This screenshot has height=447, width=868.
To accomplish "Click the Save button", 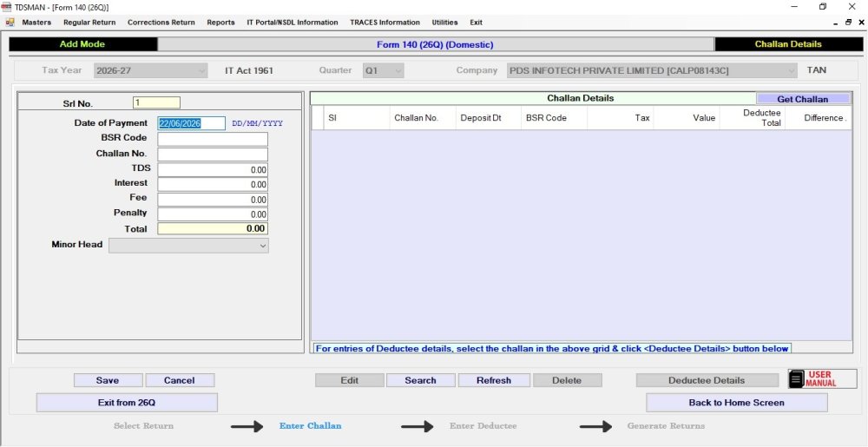I will [x=108, y=381].
